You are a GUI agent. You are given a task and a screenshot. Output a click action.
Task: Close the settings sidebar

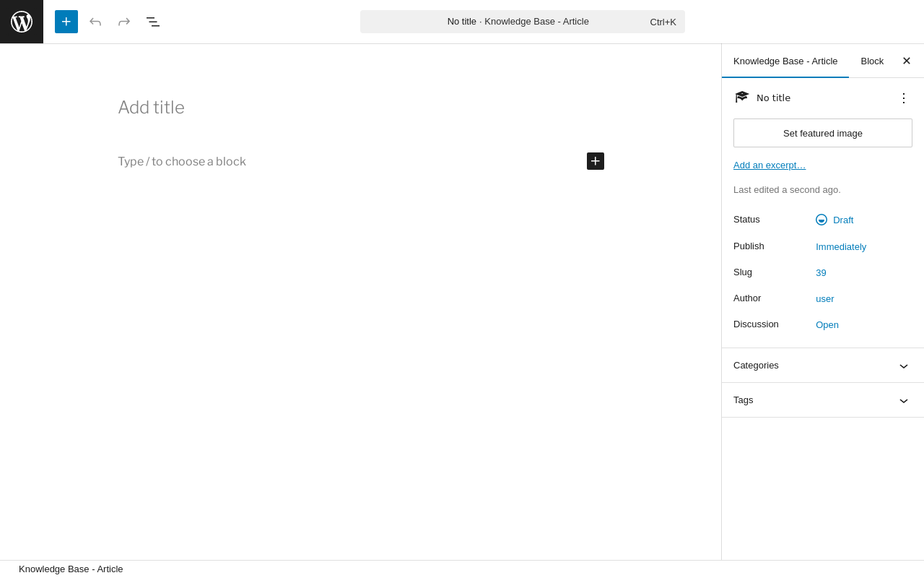(x=907, y=61)
